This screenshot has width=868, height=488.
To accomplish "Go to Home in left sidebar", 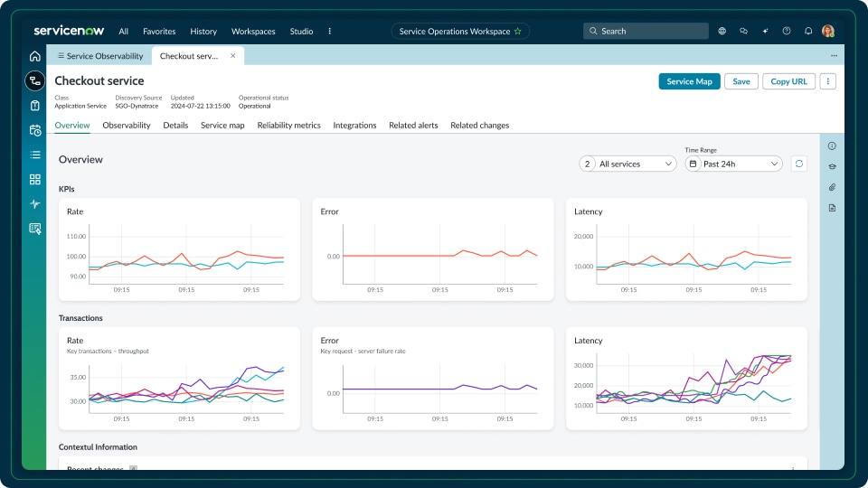I will coord(35,56).
